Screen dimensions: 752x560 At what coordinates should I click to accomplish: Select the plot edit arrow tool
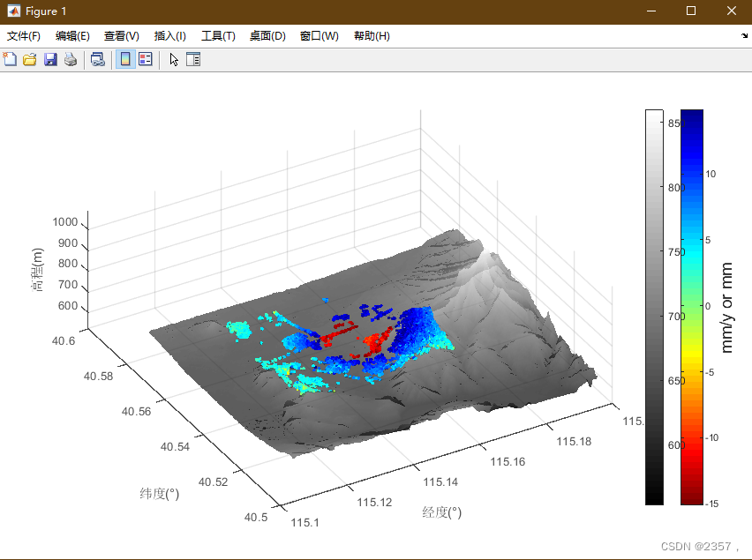pos(173,59)
